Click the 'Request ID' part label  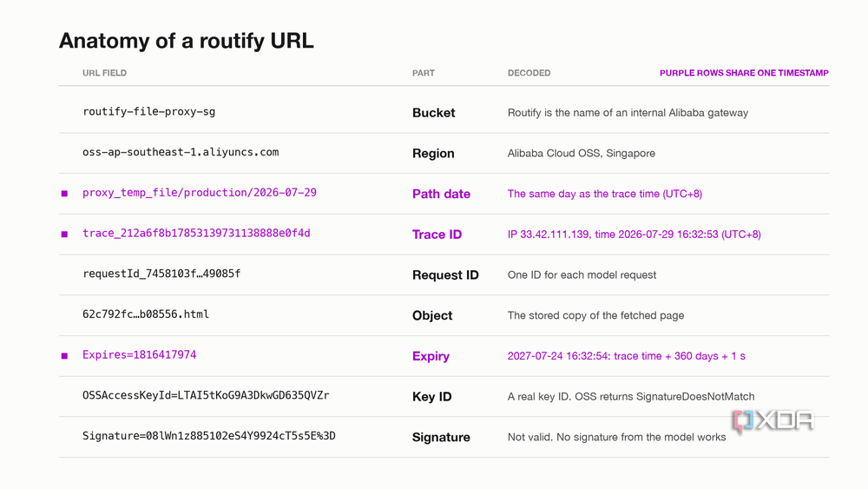click(445, 275)
